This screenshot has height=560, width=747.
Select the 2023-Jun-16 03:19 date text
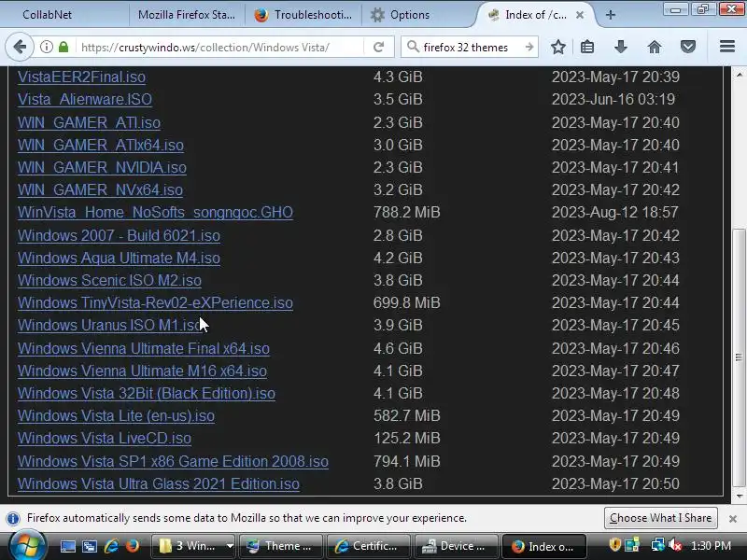pyautogui.click(x=613, y=99)
